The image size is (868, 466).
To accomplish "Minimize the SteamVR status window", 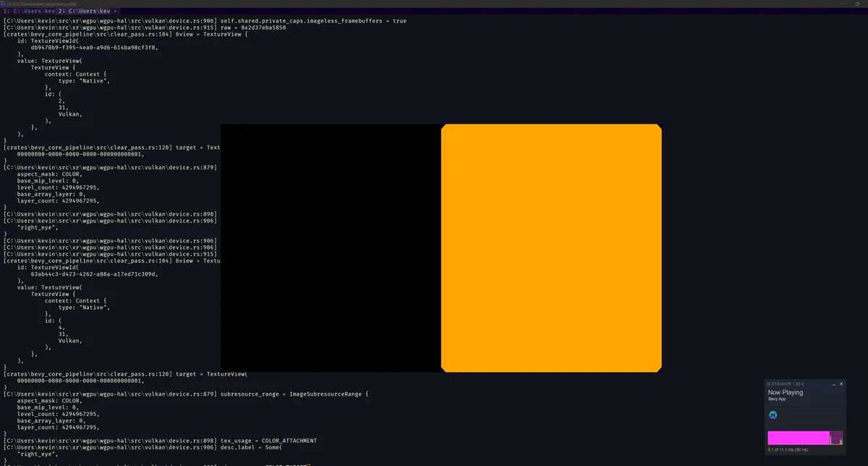I will click(x=834, y=384).
